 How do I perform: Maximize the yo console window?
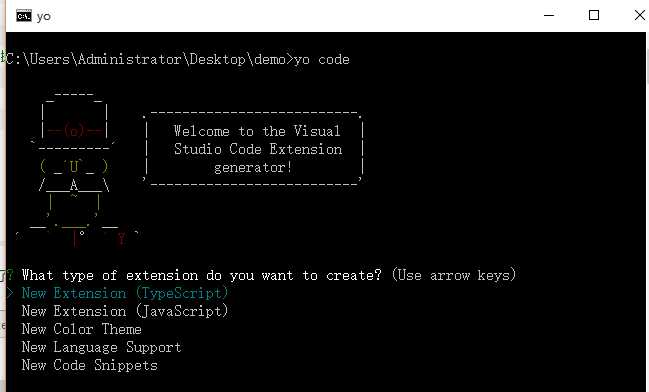594,16
